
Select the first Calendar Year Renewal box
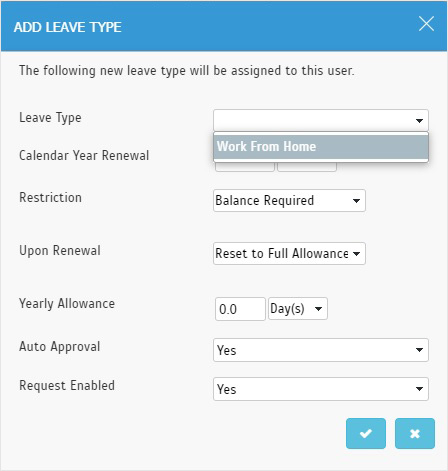tap(245, 166)
